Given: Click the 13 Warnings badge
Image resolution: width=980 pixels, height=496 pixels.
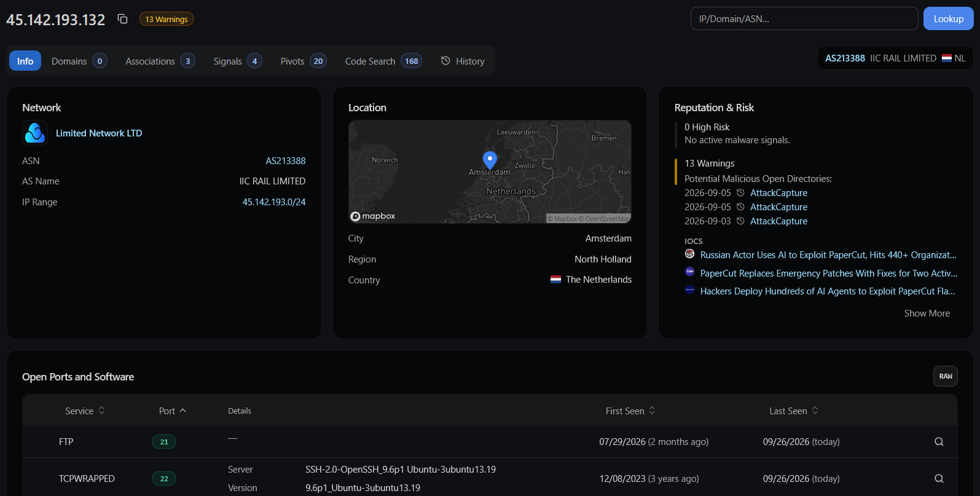Looking at the screenshot, I should [x=167, y=19].
